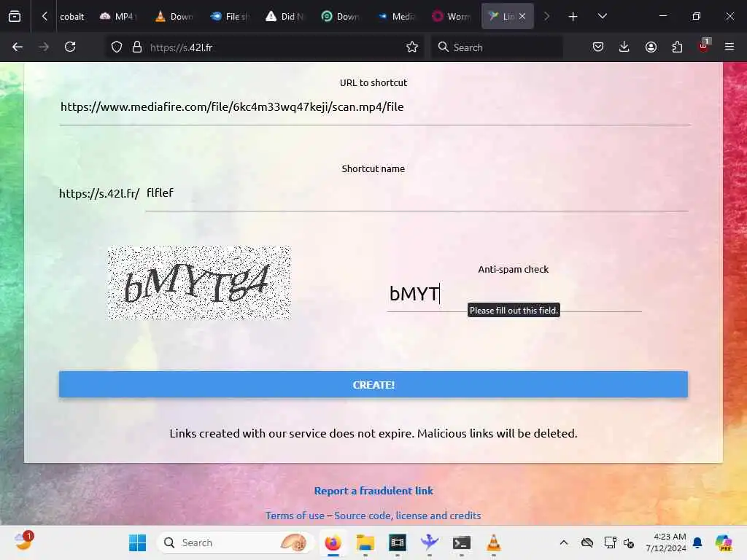Open the Firefox View icon
Image resolution: width=747 pixels, height=560 pixels.
pyautogui.click(x=15, y=16)
